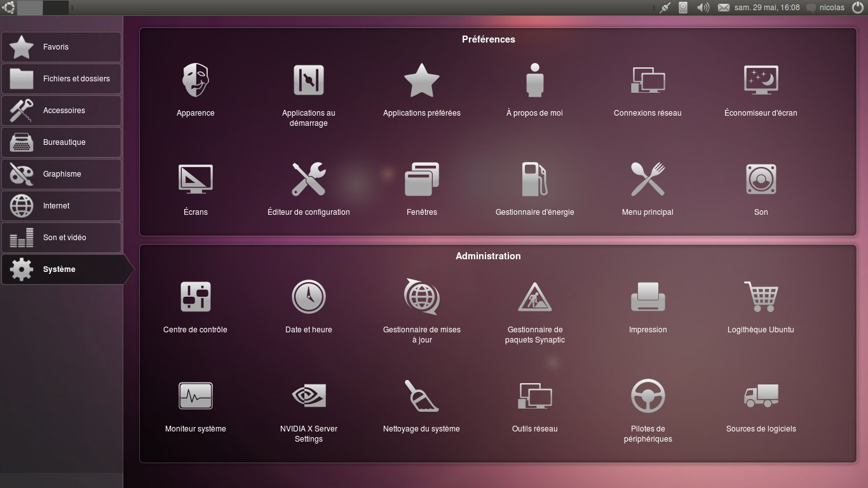Open Économiseur d'écran settings
This screenshot has height=488, width=868.
pyautogui.click(x=761, y=90)
